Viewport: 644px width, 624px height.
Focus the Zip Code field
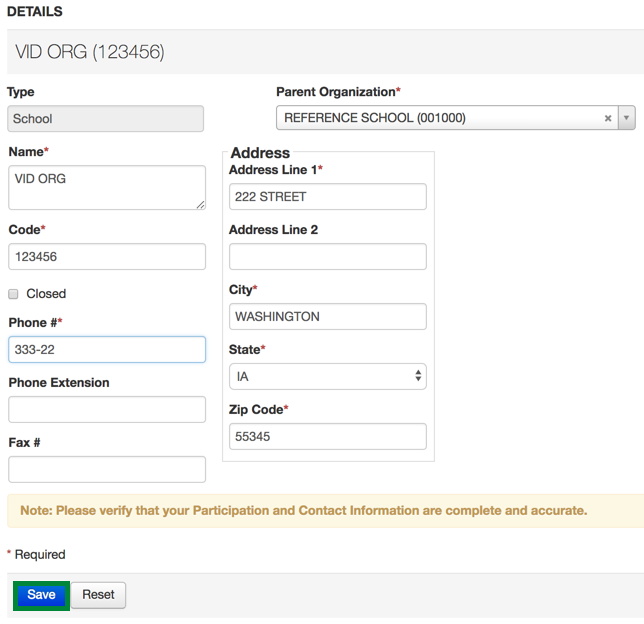(x=327, y=437)
